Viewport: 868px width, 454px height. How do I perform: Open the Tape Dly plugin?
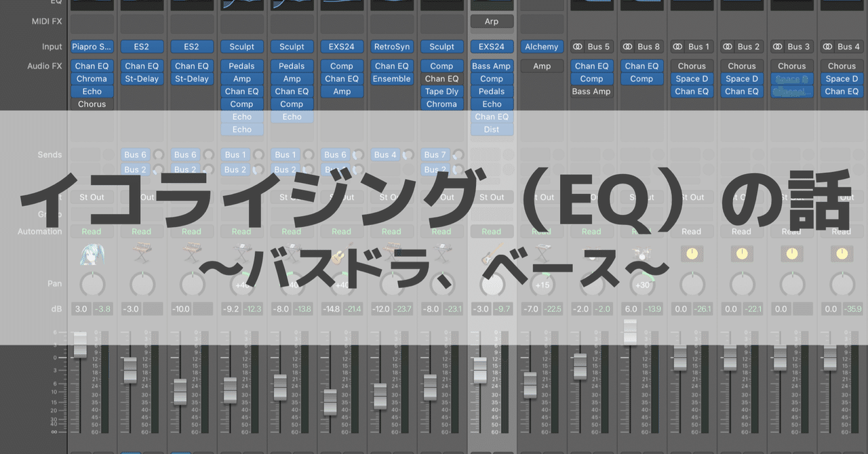(441, 91)
